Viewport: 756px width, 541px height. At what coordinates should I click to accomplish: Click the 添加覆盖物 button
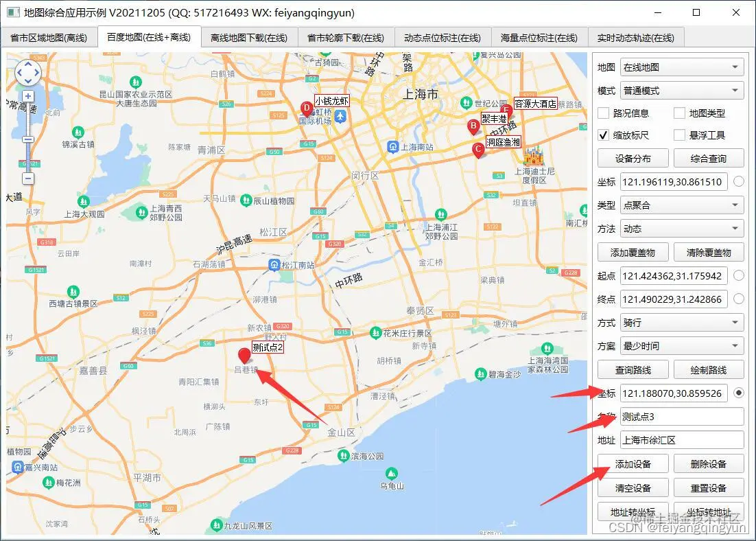[x=633, y=253]
